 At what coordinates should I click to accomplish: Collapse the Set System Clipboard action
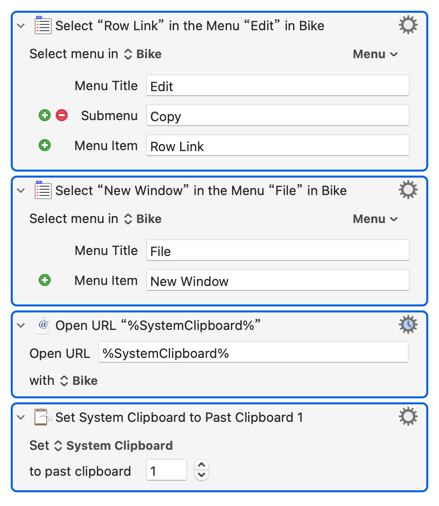pyautogui.click(x=21, y=417)
